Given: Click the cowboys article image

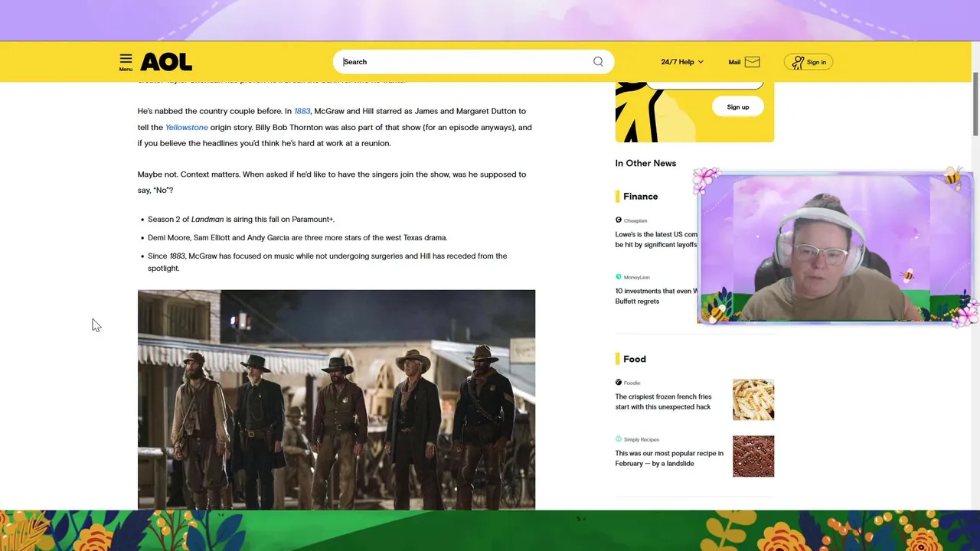Looking at the screenshot, I should coord(336,399).
